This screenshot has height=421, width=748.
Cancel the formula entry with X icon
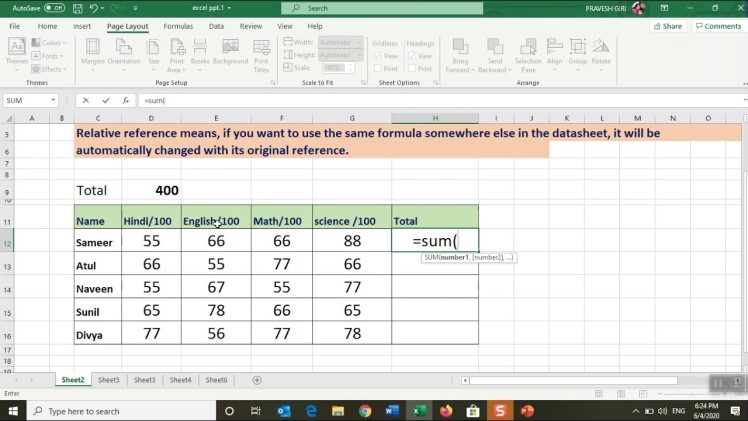[86, 100]
